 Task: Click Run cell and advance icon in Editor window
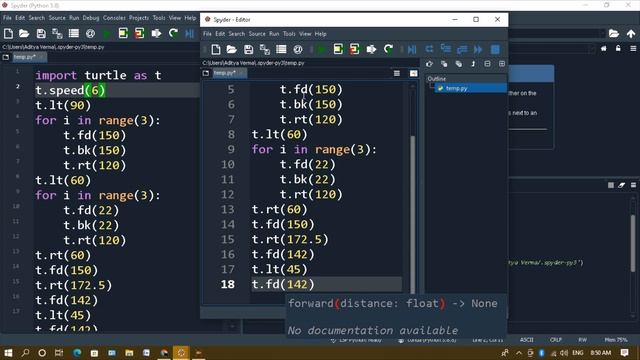354,49
